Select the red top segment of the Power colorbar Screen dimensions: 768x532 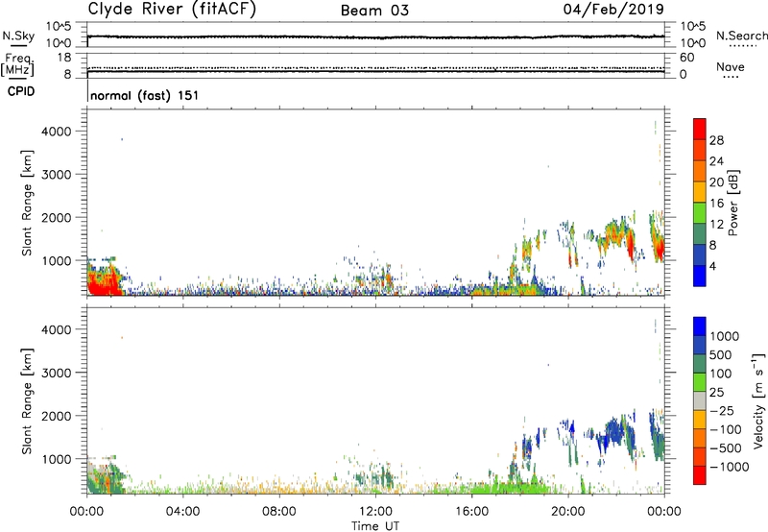coord(700,129)
